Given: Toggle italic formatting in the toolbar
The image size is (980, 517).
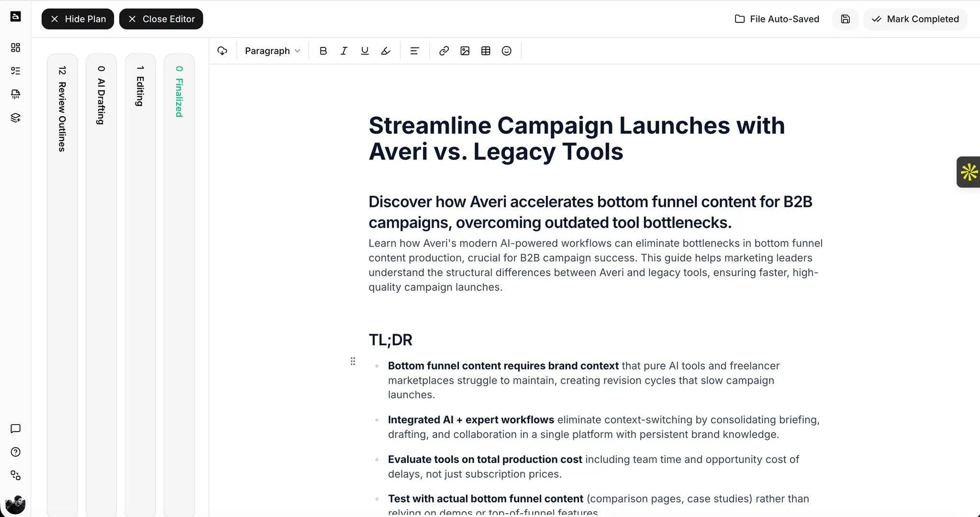Looking at the screenshot, I should click(344, 51).
